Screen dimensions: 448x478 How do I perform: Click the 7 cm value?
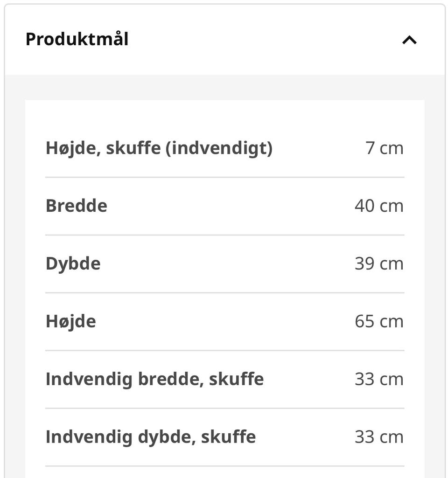point(384,148)
